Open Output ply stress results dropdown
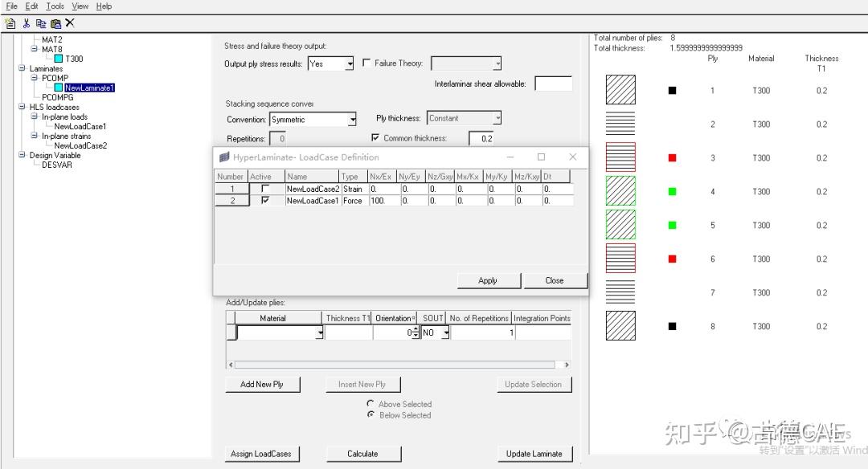The height and width of the screenshot is (469, 868). [350, 64]
